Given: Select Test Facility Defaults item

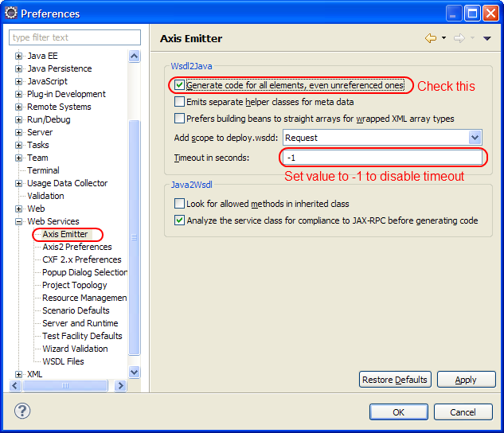Looking at the screenshot, I should tap(82, 336).
